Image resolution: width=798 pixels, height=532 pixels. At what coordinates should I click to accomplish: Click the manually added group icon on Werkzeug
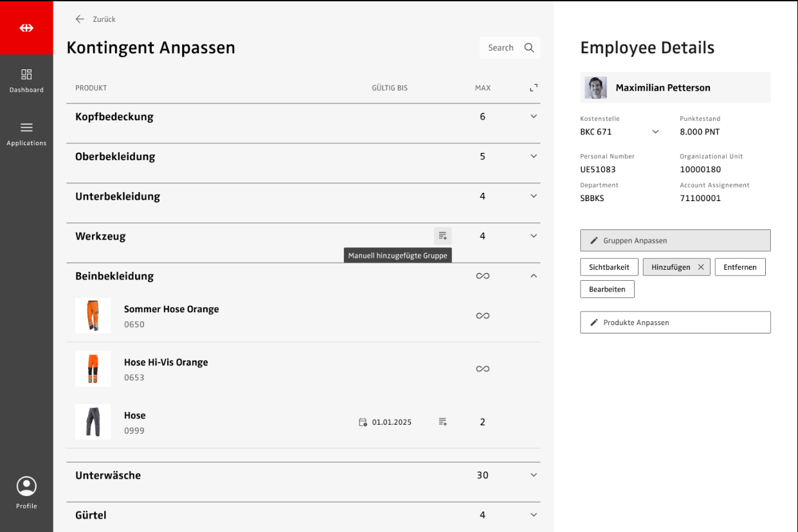pyautogui.click(x=442, y=236)
